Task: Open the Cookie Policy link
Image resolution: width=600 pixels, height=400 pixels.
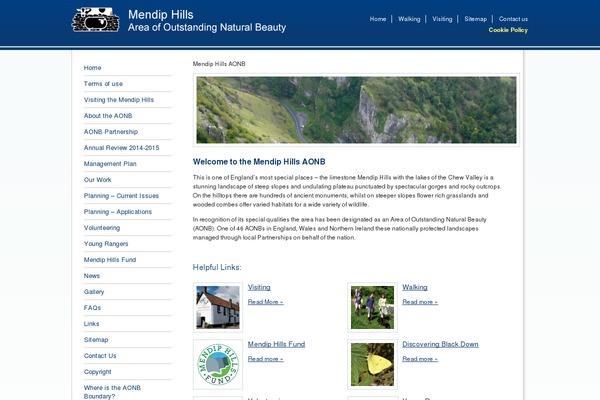Action: tap(508, 30)
